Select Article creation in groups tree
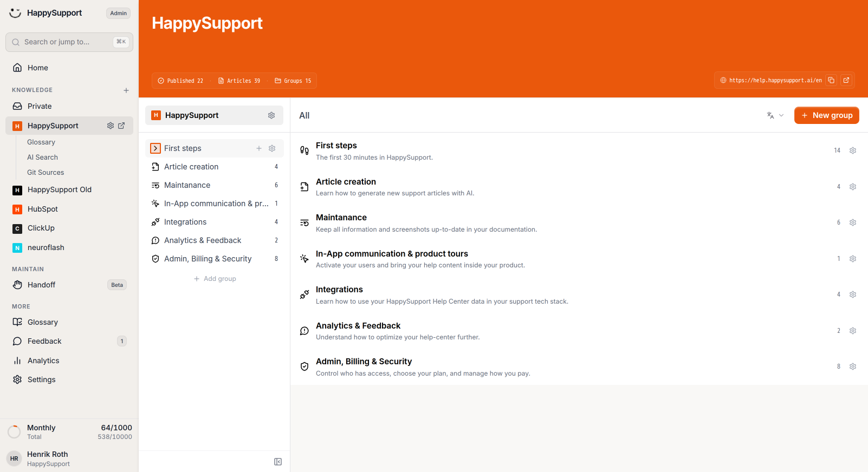The width and height of the screenshot is (868, 472). [215, 167]
